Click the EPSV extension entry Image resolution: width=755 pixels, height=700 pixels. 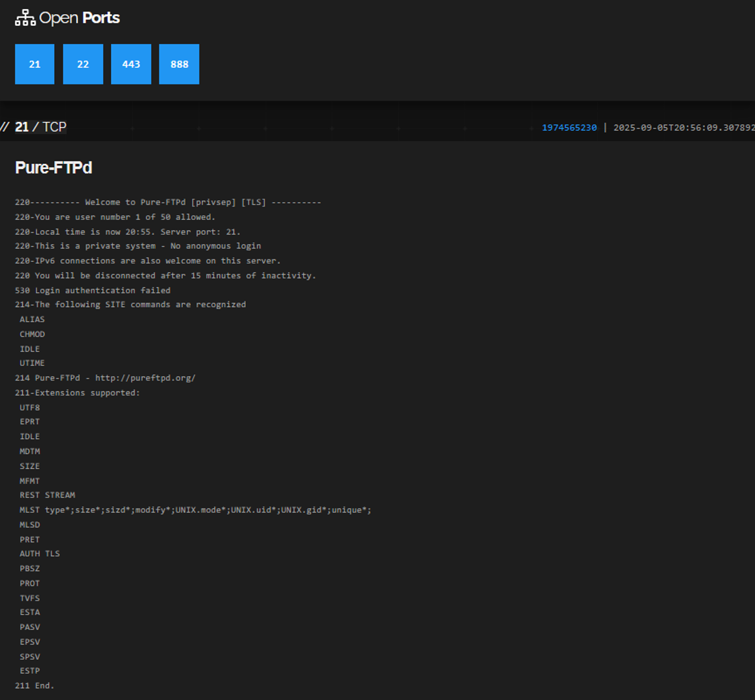point(30,642)
